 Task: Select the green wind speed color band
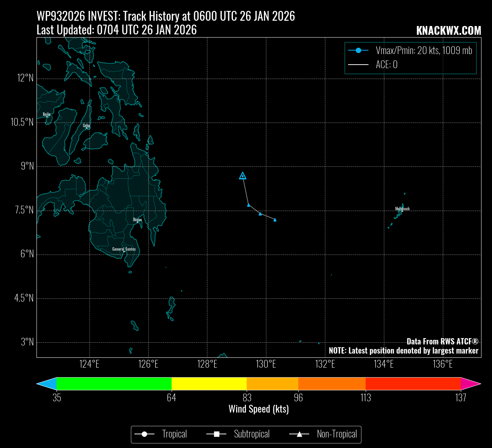coord(114,384)
